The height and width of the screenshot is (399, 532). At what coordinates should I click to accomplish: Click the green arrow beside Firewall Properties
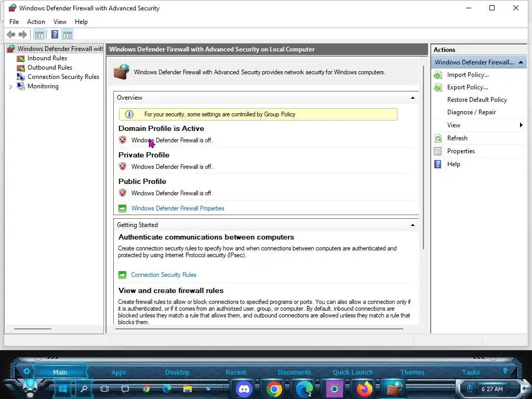pos(123,208)
